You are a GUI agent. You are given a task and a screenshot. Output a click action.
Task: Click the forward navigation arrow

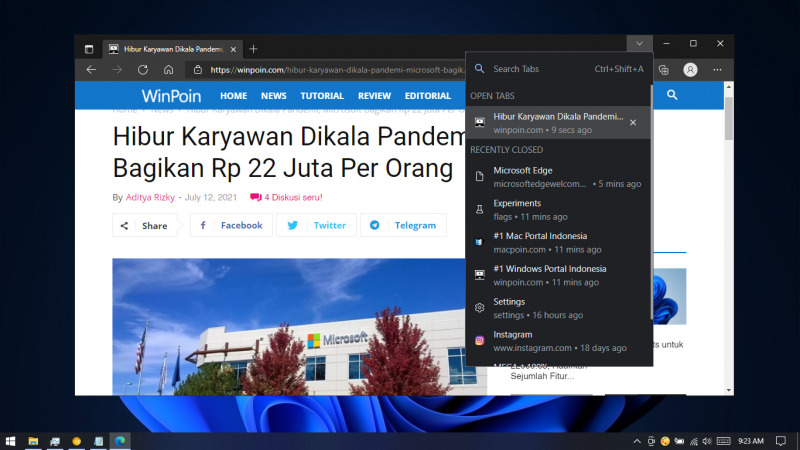[117, 70]
